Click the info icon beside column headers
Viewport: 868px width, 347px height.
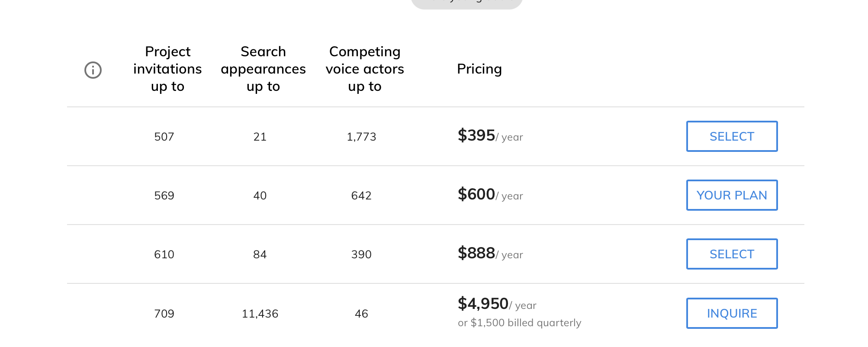(93, 70)
